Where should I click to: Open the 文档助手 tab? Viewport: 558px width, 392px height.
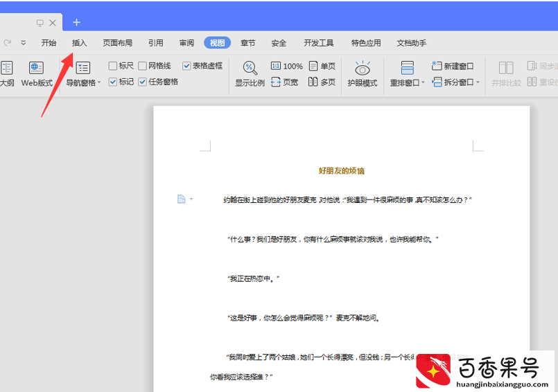[x=411, y=43]
